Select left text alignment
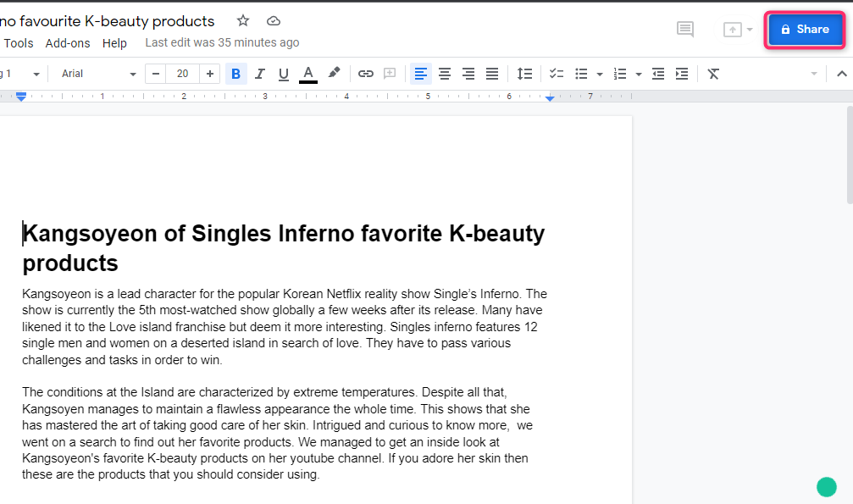 [x=420, y=74]
